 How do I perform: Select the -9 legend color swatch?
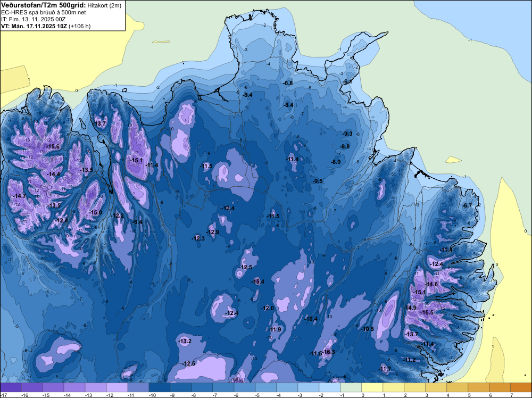coord(180,387)
